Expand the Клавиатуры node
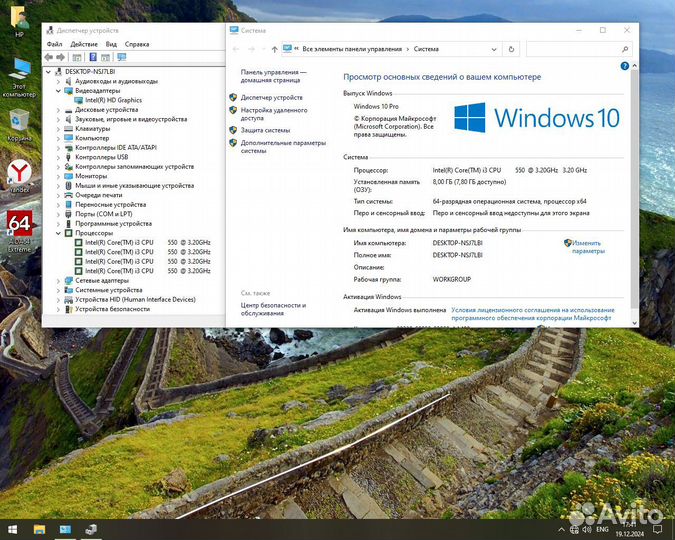Screen dimensions: 675x540 59,129
